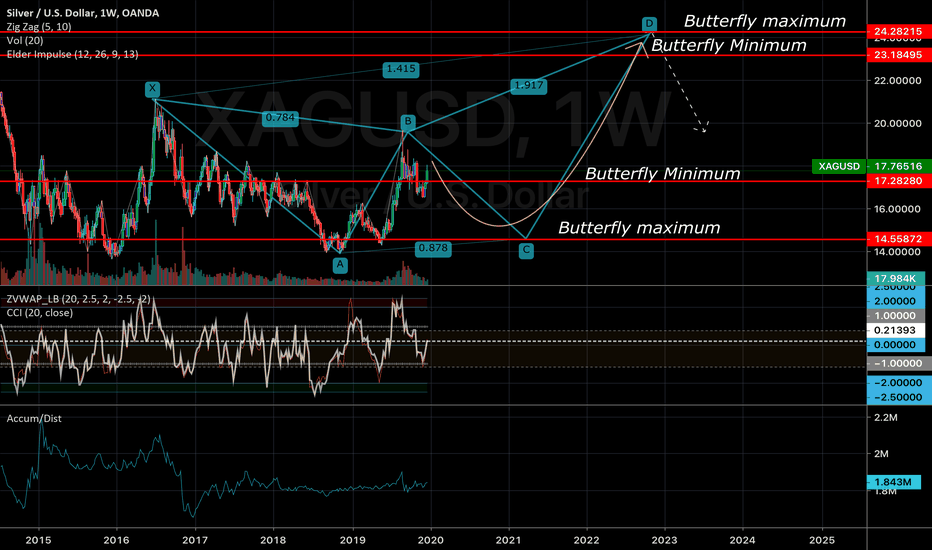The height and width of the screenshot is (550, 932).
Task: Click the X point label of pattern
Action: point(153,89)
